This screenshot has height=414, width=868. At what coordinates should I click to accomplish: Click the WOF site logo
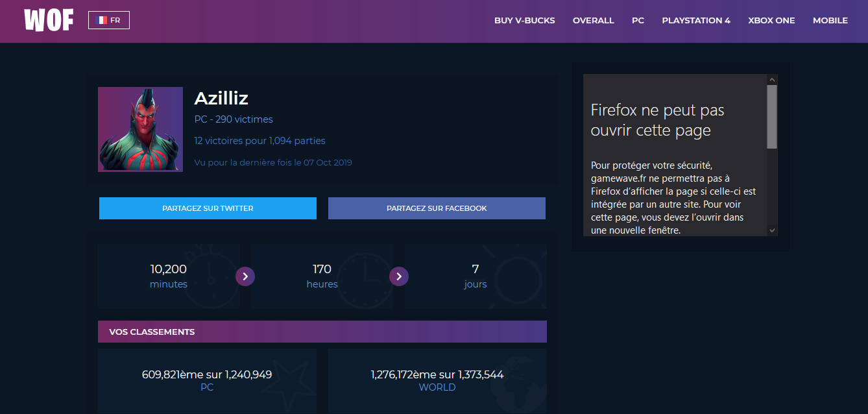click(x=48, y=21)
